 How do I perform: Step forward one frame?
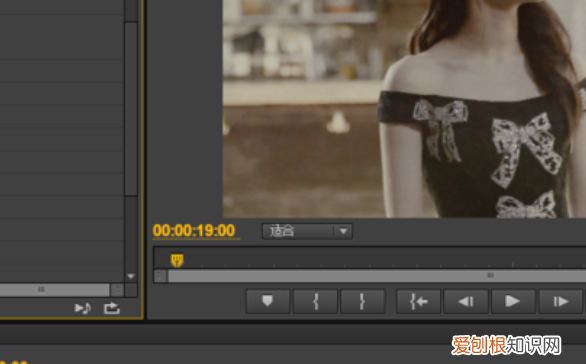coord(561,301)
